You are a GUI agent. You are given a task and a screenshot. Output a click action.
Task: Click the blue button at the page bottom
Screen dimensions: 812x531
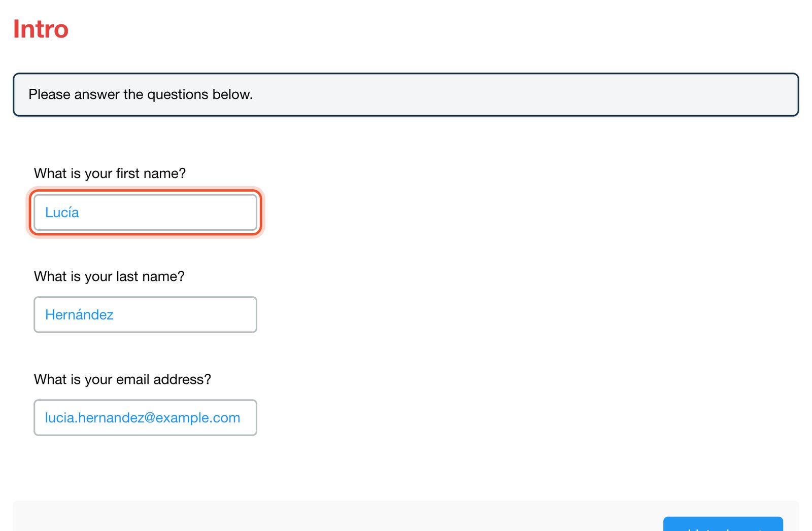[723, 524]
